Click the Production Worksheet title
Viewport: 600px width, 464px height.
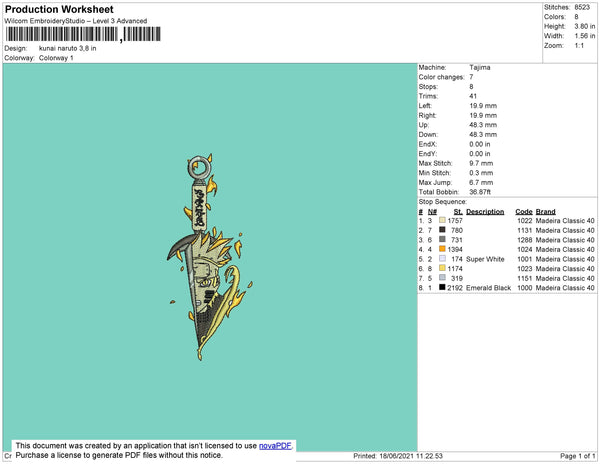coord(59,9)
